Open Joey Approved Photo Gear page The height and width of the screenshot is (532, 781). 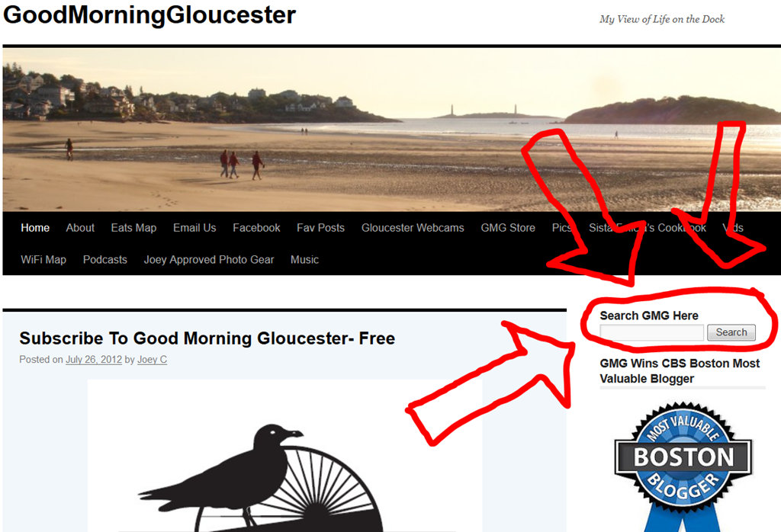click(x=209, y=260)
